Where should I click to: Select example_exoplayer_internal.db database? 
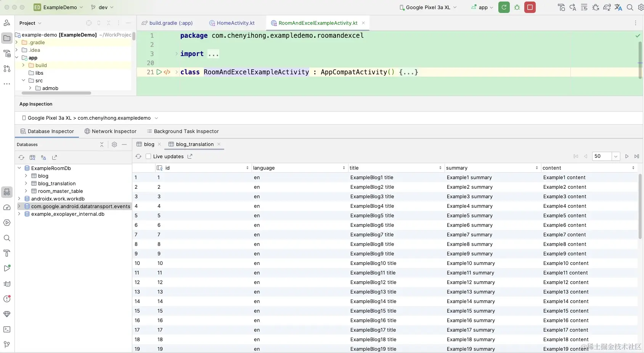[67, 214]
